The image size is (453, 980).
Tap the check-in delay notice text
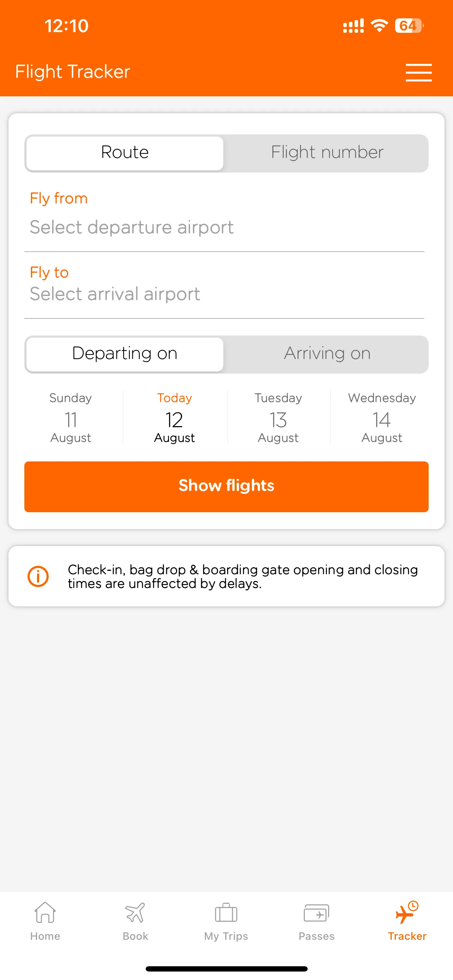tap(243, 576)
